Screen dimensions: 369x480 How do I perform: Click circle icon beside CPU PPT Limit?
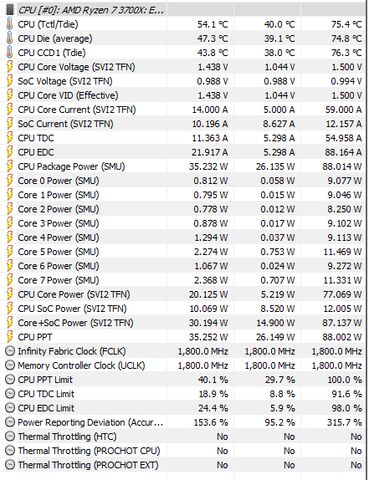(x=10, y=380)
